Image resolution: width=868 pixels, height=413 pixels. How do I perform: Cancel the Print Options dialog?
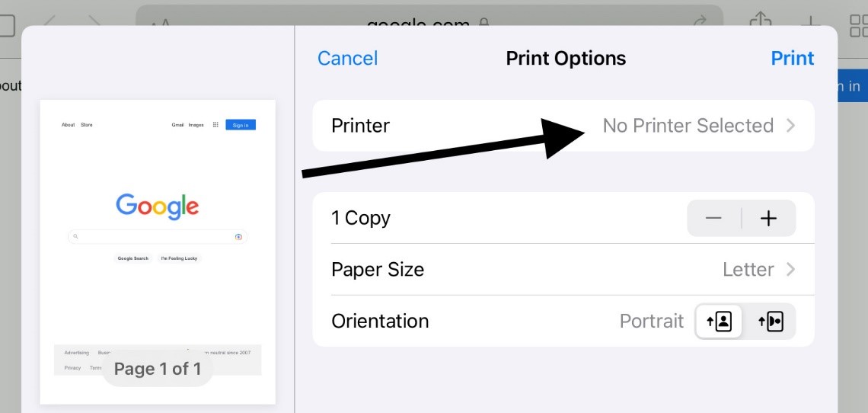pos(347,58)
